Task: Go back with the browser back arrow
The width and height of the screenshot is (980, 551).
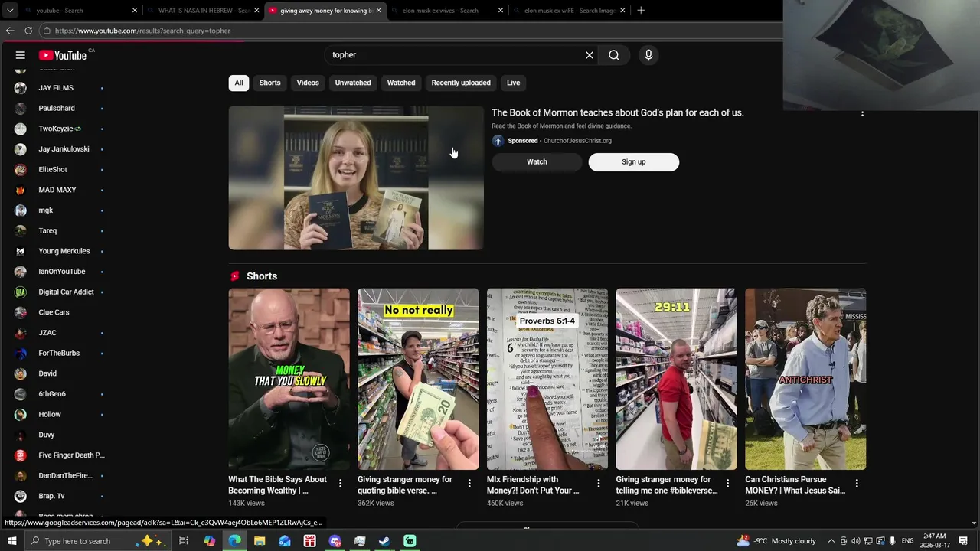Action: [x=10, y=31]
